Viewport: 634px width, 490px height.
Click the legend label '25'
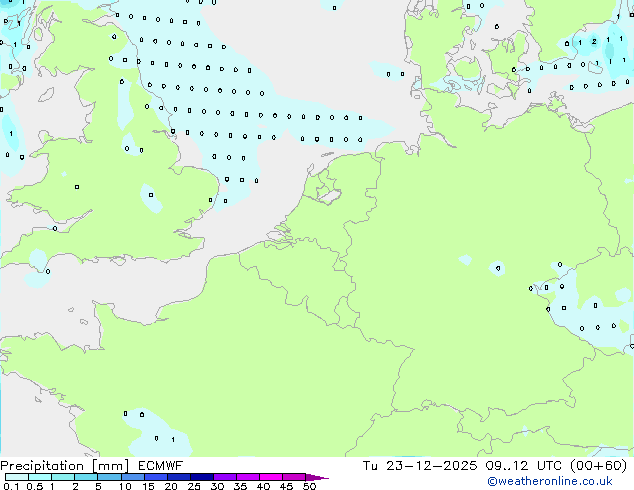194,486
